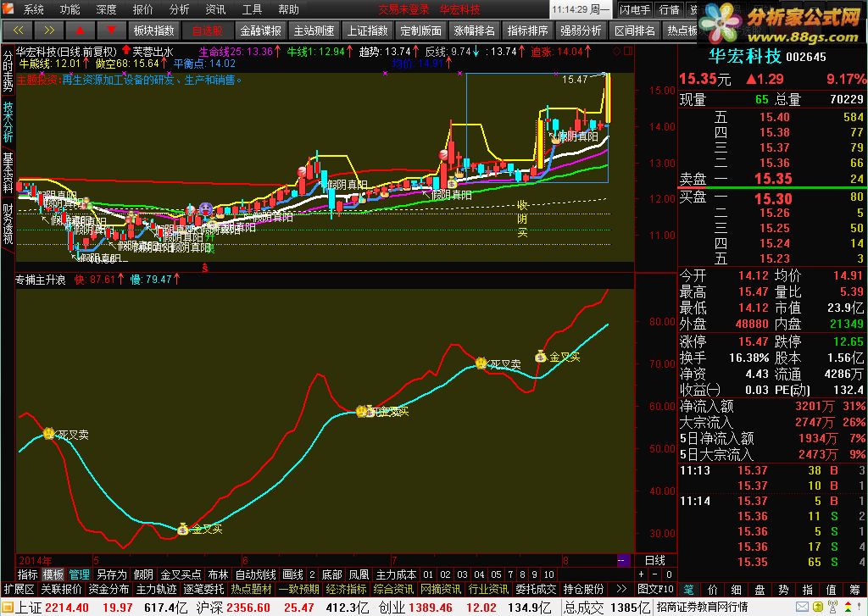868x616 pixels.
Task: Select the 笔 tab in the quote panel
Action: 688,590
